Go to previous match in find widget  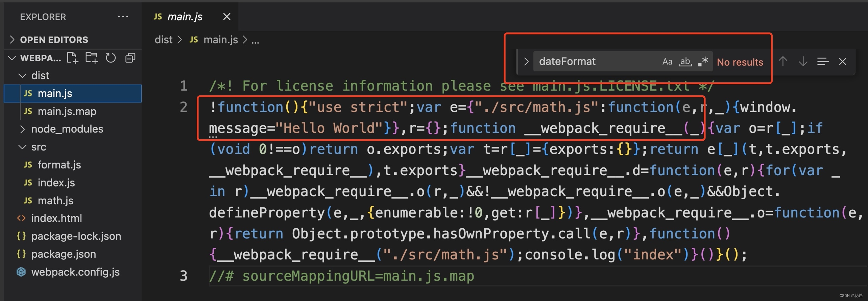pyautogui.click(x=783, y=62)
